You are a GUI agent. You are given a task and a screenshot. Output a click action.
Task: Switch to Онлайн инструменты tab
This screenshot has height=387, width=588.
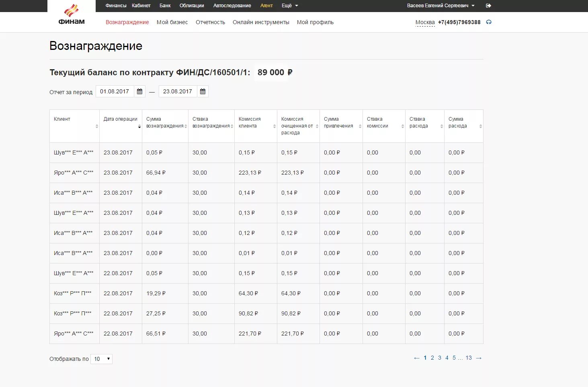pos(261,22)
